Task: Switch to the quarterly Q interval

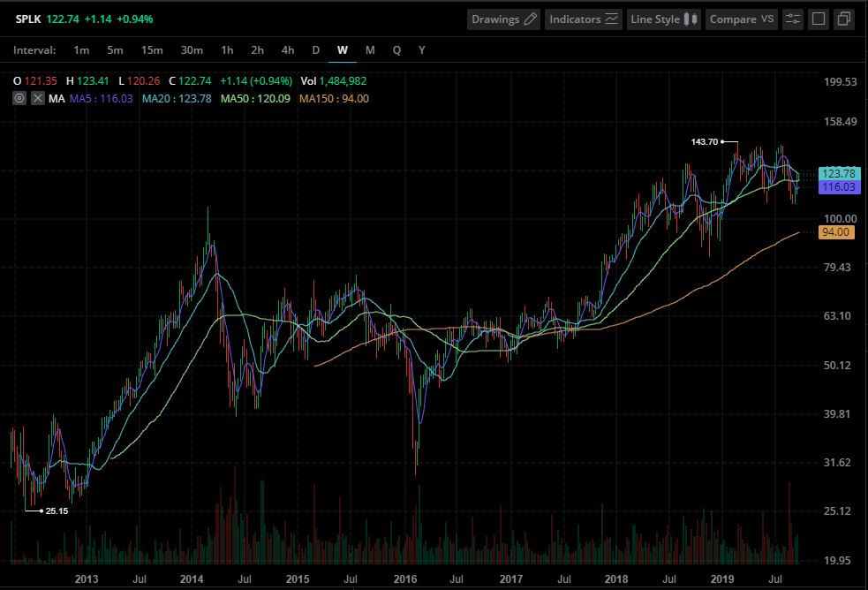Action: (x=396, y=50)
